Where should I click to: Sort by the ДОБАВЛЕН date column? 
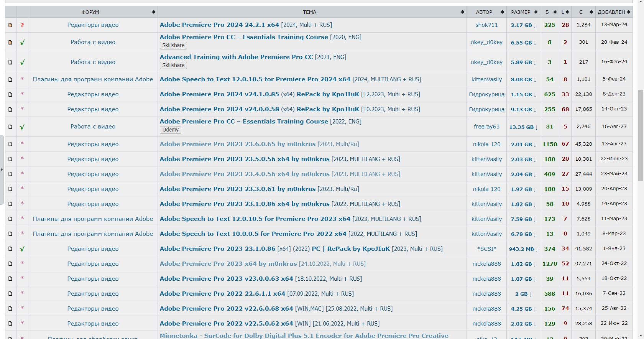click(x=614, y=12)
